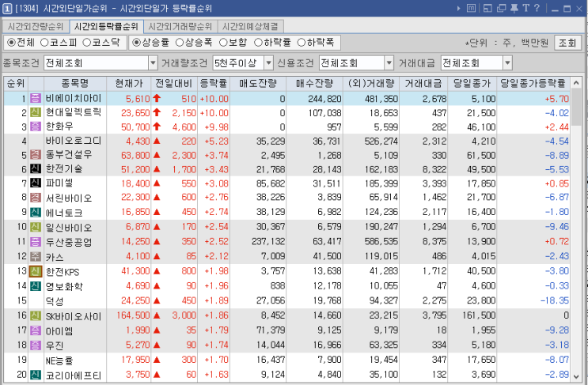Screen dimensions: 588x385
Task: Click the vertical scrollbar thumb
Action: 576,107
